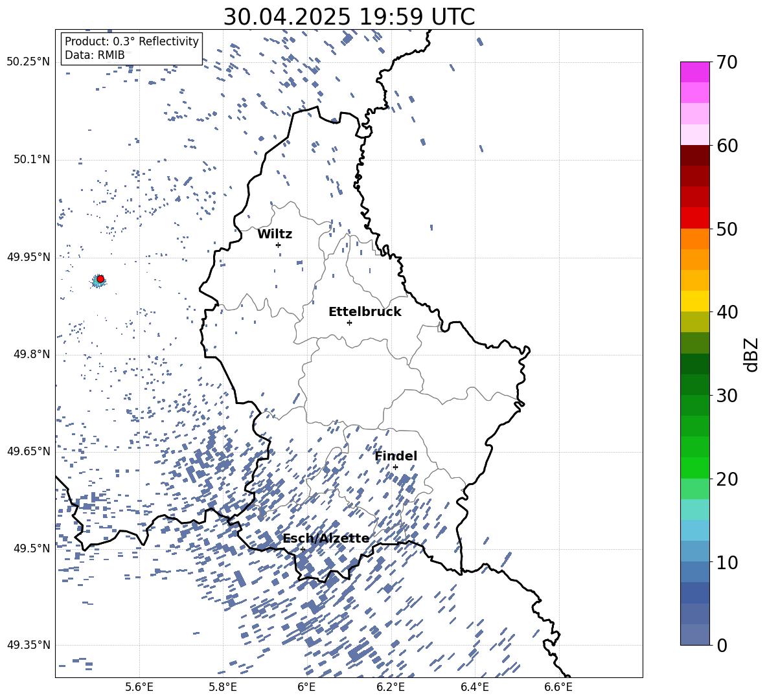767x700 pixels.
Task: Click the 49.5°N latitude label
Action: point(31,548)
